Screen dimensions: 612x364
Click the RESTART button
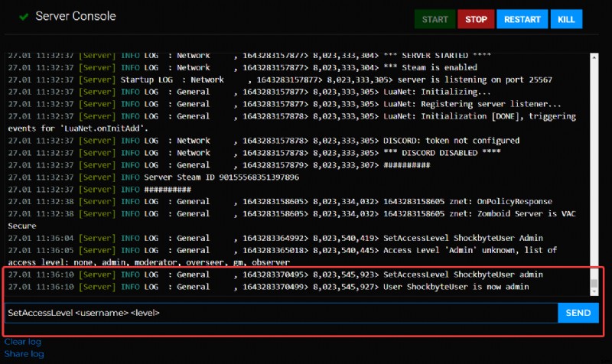(x=522, y=19)
